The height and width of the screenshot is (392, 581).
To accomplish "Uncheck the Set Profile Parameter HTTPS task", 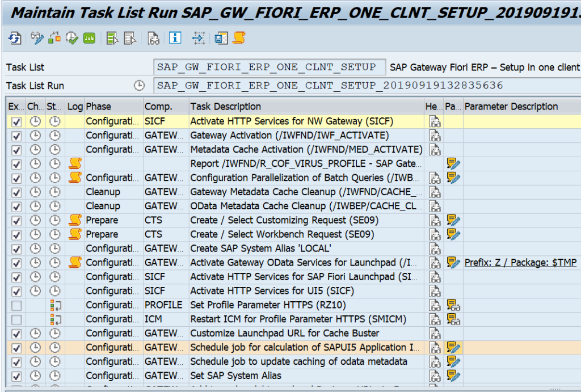I will 16,305.
